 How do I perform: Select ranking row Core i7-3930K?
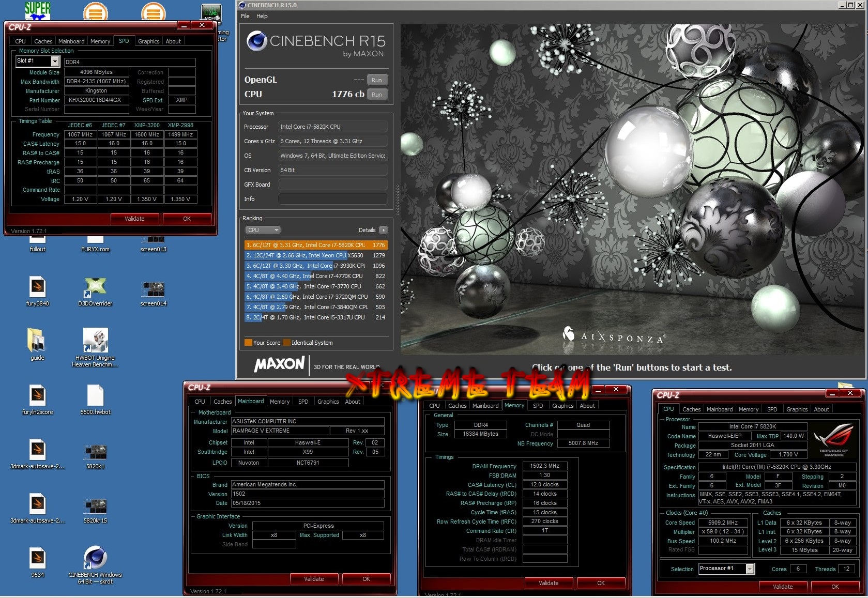[x=315, y=266]
